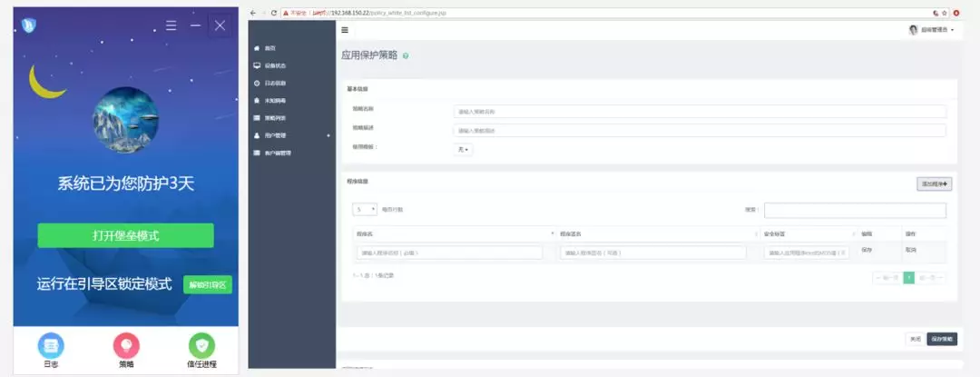Viewport: 980px width, 377px height.
Task: Bookmark the page with the star icon
Action: (945, 13)
